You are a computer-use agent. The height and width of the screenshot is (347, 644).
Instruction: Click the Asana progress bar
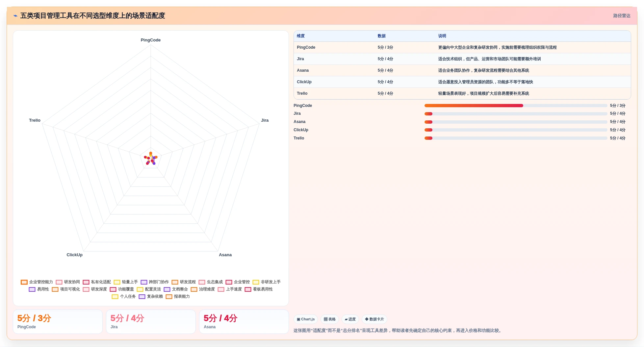point(516,122)
